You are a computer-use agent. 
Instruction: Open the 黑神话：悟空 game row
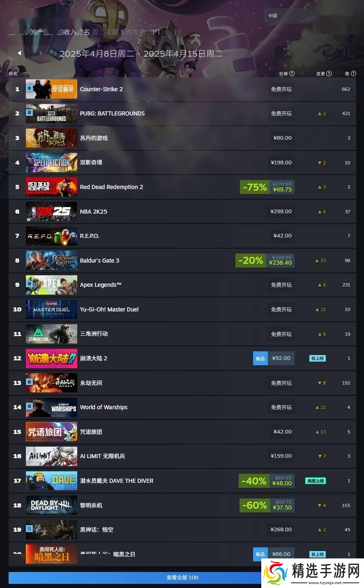click(182, 530)
